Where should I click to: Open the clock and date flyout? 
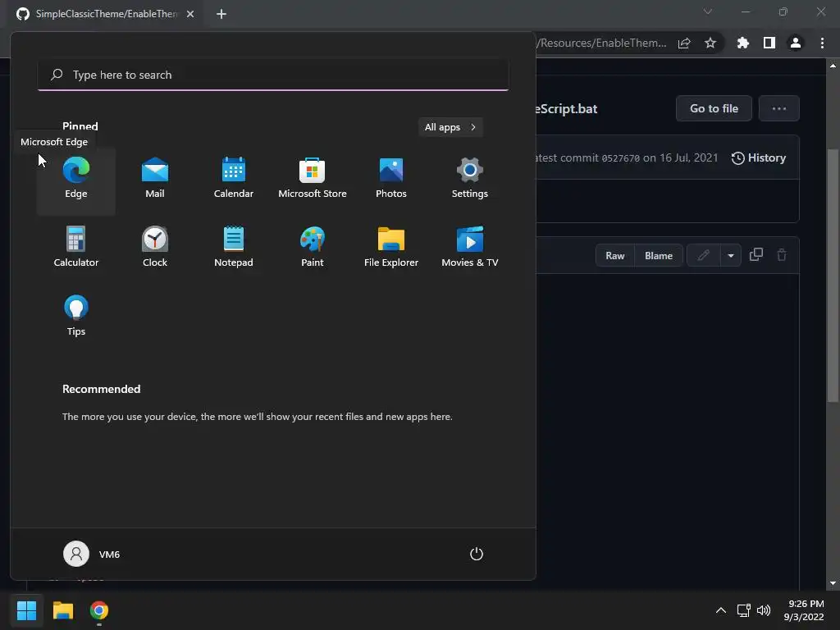tap(804, 610)
